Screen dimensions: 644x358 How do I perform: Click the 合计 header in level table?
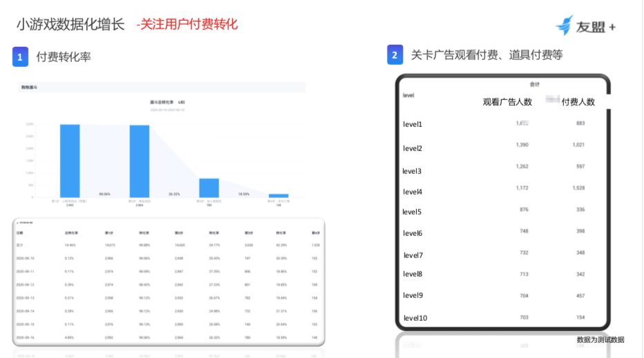click(x=534, y=84)
